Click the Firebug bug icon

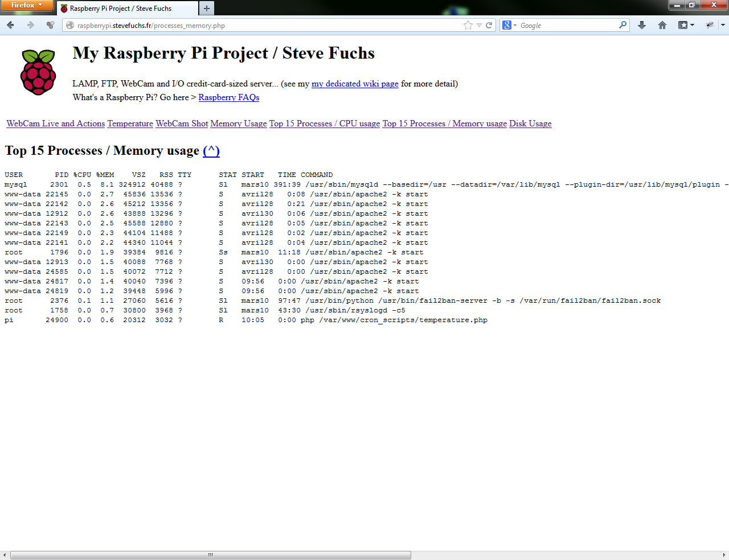[x=710, y=25]
